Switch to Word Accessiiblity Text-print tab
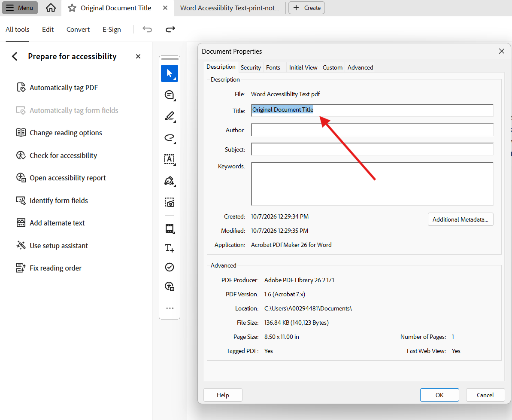Viewport: 512px width, 420px height. [x=230, y=8]
